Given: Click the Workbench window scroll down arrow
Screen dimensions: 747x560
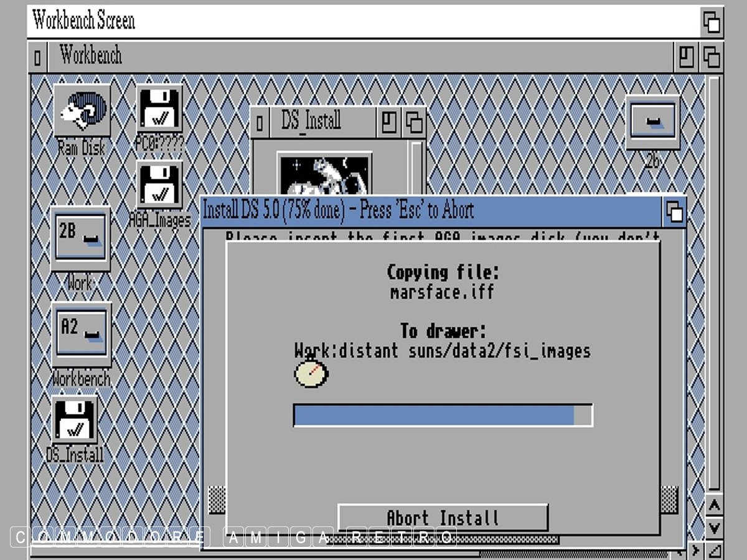Looking at the screenshot, I should tap(715, 528).
